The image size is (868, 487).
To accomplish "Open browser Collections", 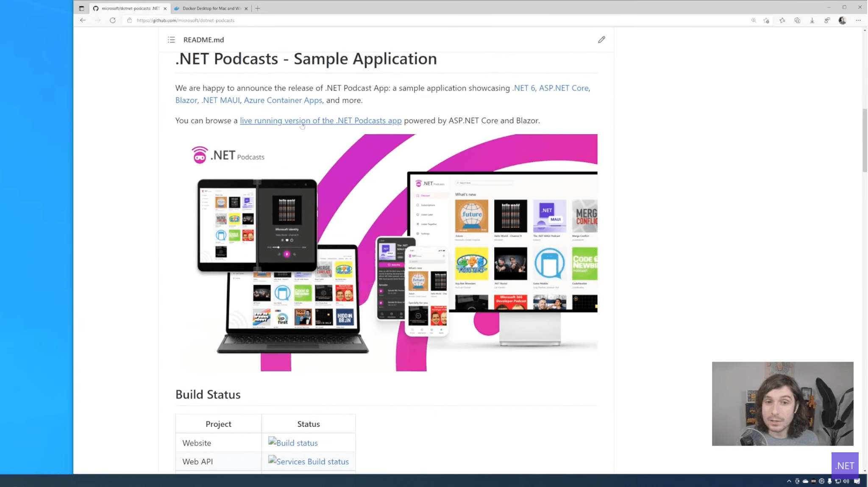I will point(797,20).
